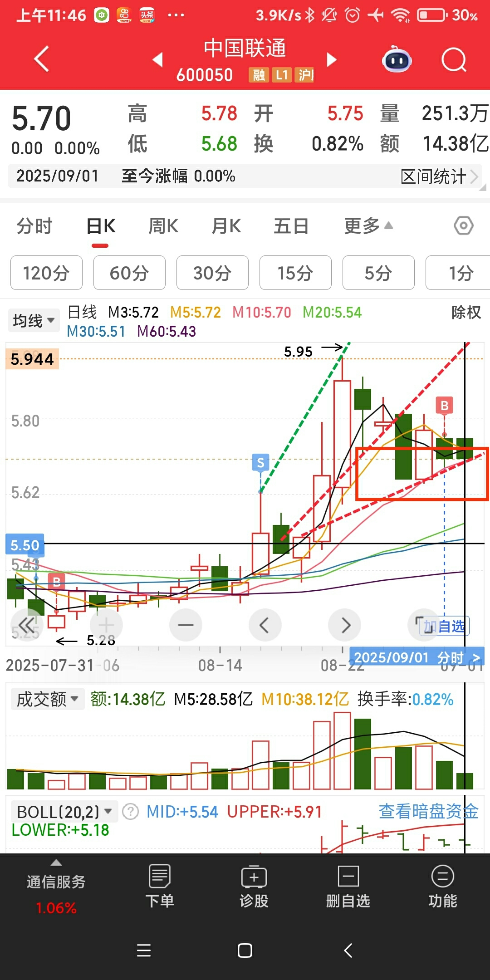Select the 分时 intraday tab
Viewport: 490px width, 980px height.
(x=34, y=226)
